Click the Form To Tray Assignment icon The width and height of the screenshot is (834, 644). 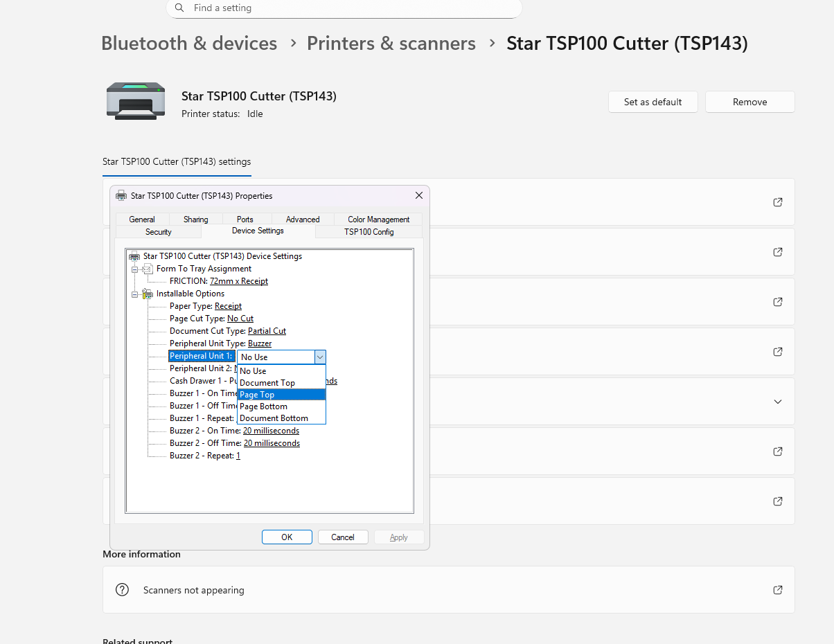tap(148, 269)
